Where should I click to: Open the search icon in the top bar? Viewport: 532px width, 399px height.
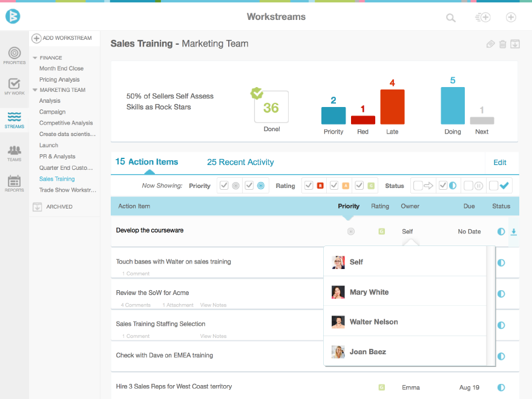[x=451, y=18]
